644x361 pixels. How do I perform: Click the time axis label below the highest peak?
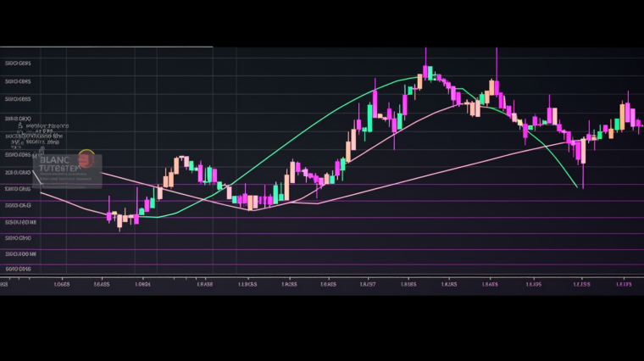[x=408, y=285]
